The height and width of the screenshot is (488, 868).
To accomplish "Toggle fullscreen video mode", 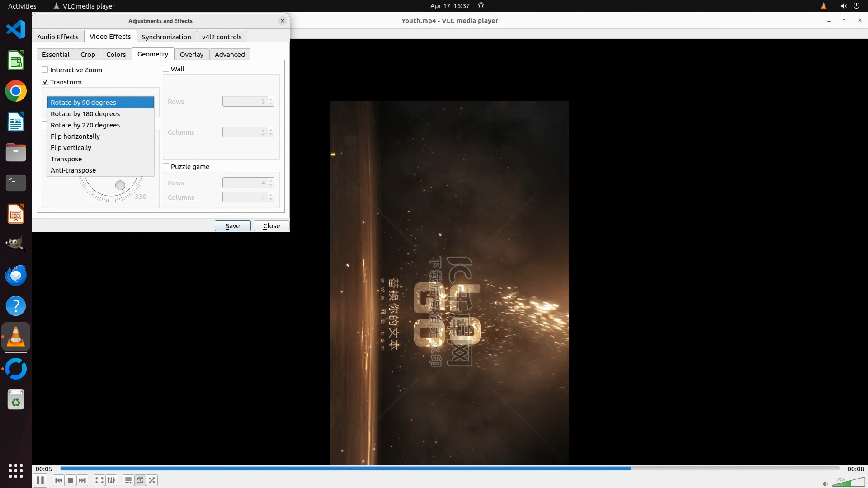I will click(x=99, y=480).
